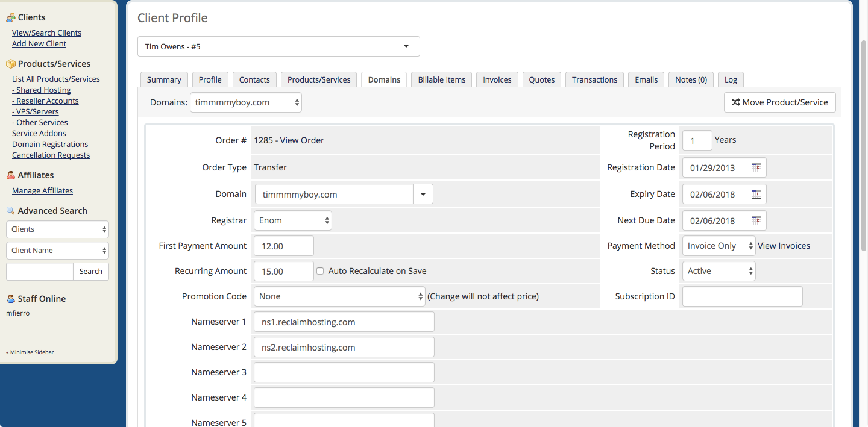Click the Move Product/Service button
The height and width of the screenshot is (427, 868).
click(780, 102)
